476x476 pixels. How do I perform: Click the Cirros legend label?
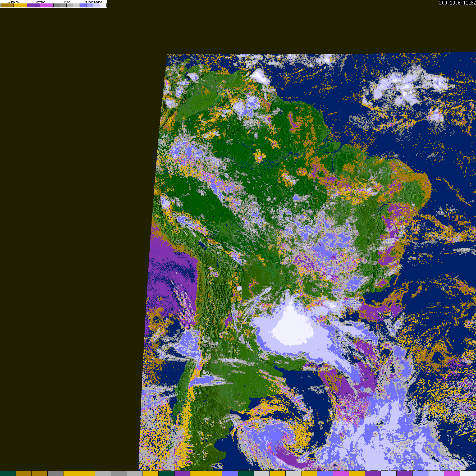click(x=66, y=2)
